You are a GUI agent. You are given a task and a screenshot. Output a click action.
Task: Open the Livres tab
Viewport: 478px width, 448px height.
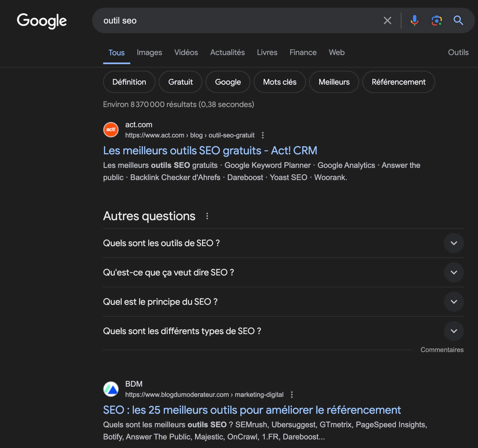click(x=267, y=53)
